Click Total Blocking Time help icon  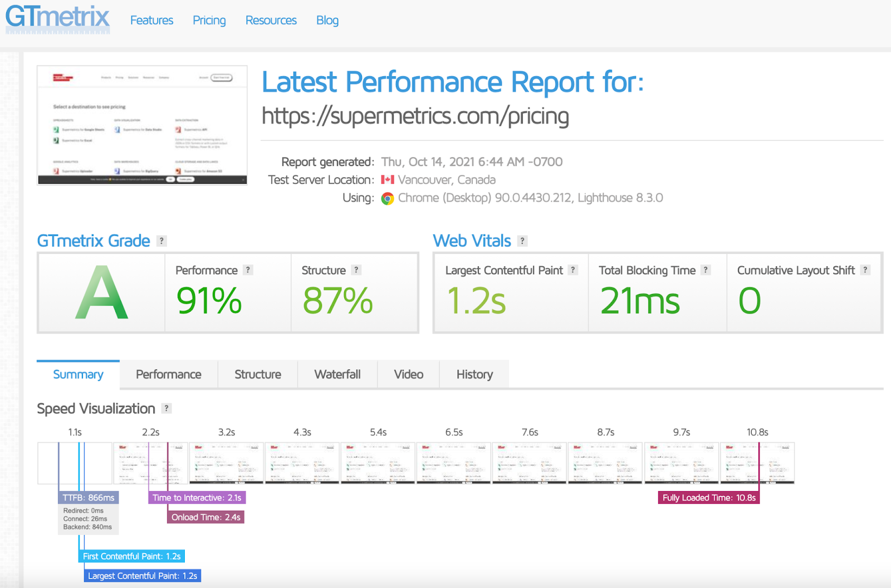pyautogui.click(x=706, y=269)
